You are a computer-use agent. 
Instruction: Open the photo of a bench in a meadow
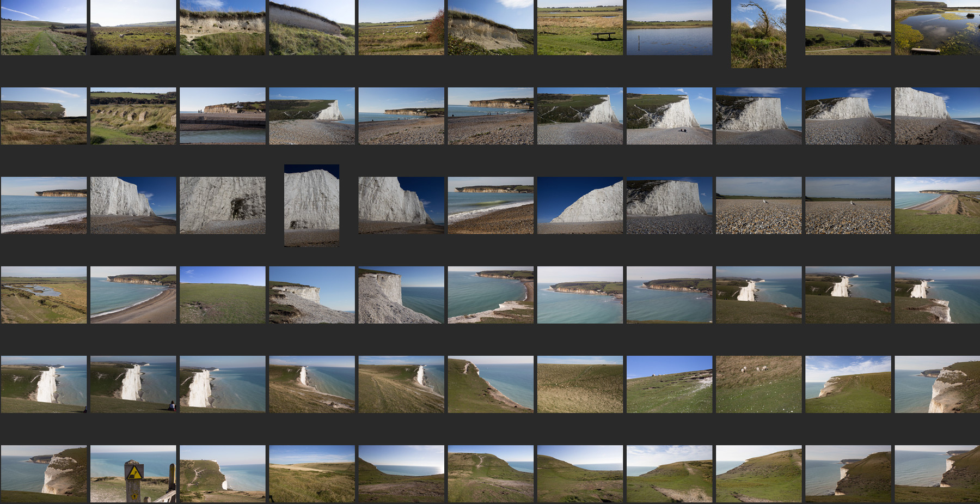pyautogui.click(x=580, y=27)
